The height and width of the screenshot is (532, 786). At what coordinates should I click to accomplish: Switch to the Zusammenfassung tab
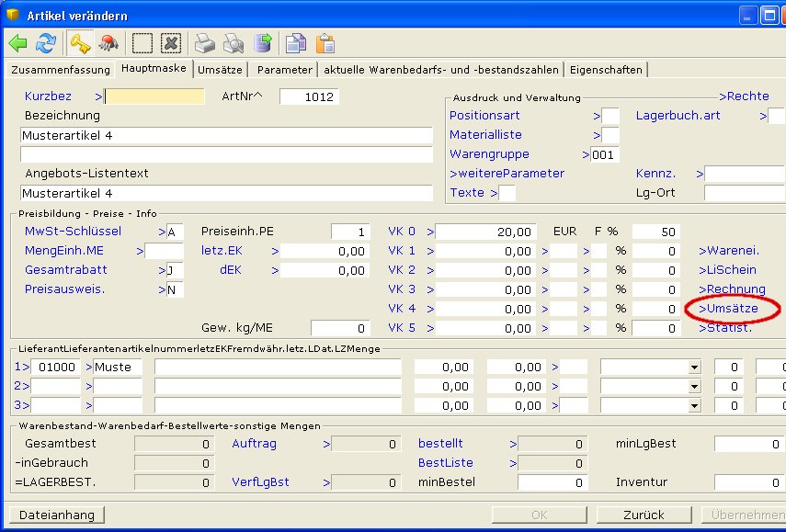click(60, 70)
